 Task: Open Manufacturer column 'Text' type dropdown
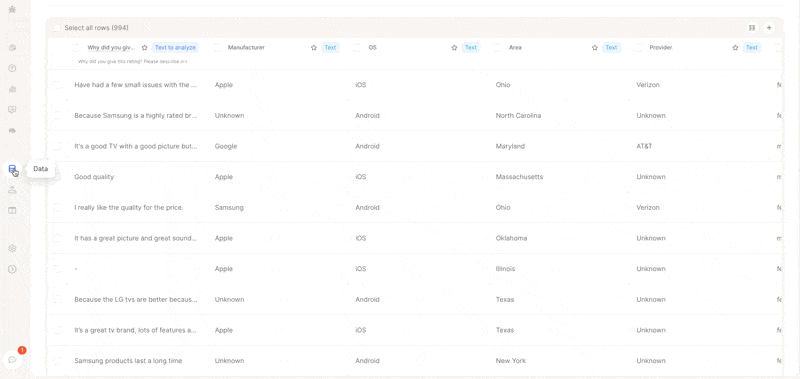point(330,47)
